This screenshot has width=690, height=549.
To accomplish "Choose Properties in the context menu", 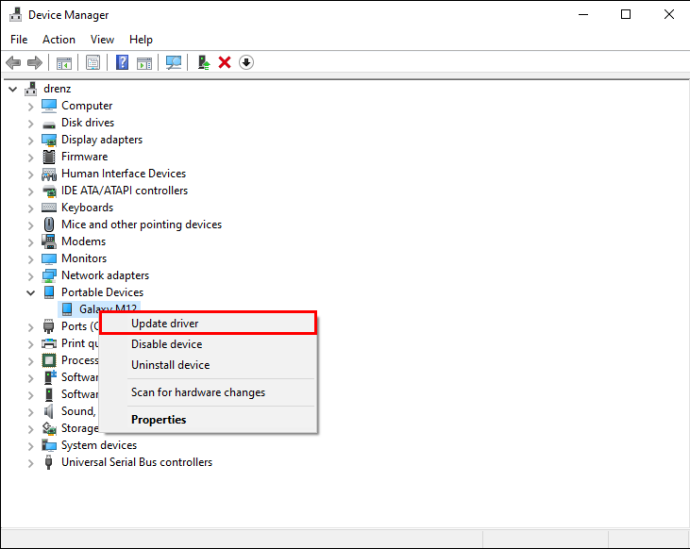I will [158, 420].
